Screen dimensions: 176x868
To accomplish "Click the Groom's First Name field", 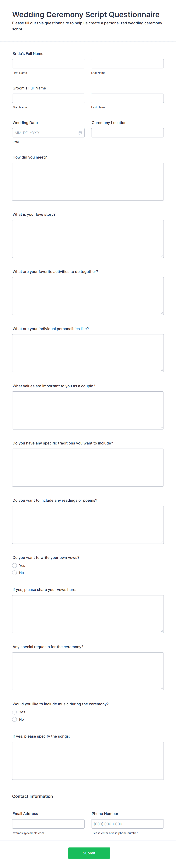I will click(x=48, y=98).
